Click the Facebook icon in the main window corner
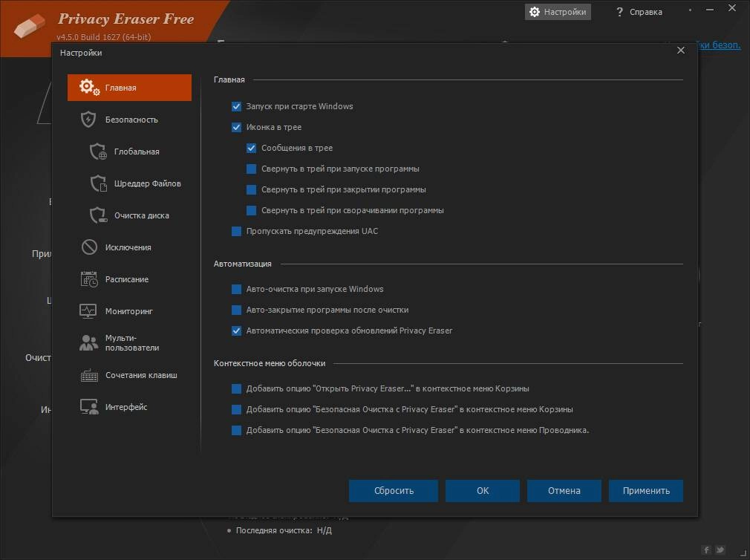The height and width of the screenshot is (560, 750). [706, 550]
